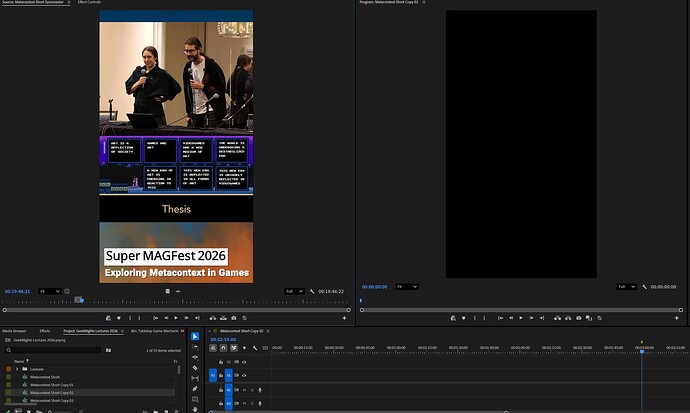Select the Track Select Forward tool
690x413 pixels.
(195, 347)
